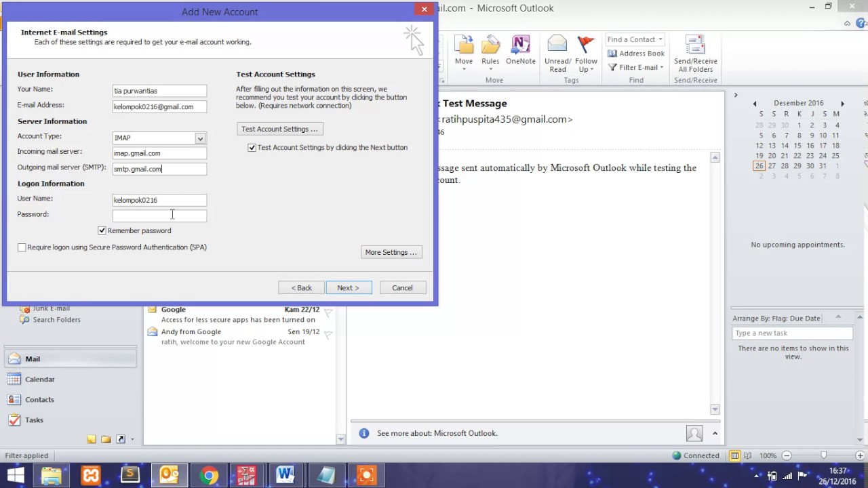Open the orange screen recorder taskbar icon
The height and width of the screenshot is (488, 868).
tap(366, 476)
